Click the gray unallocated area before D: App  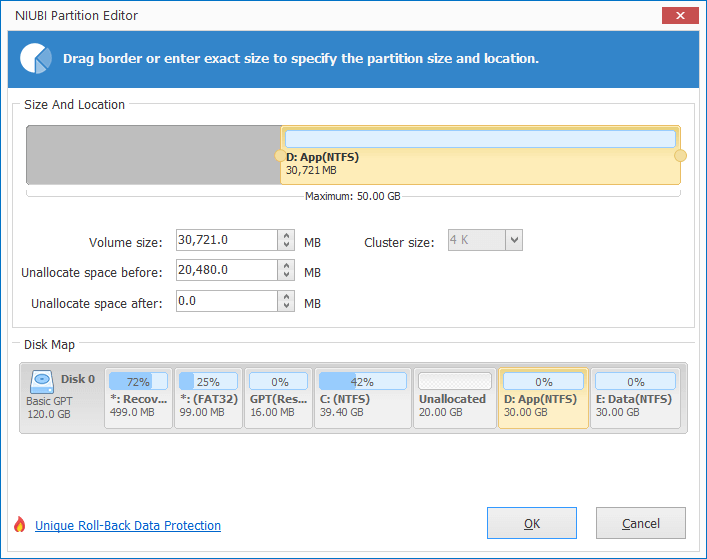pyautogui.click(x=154, y=155)
